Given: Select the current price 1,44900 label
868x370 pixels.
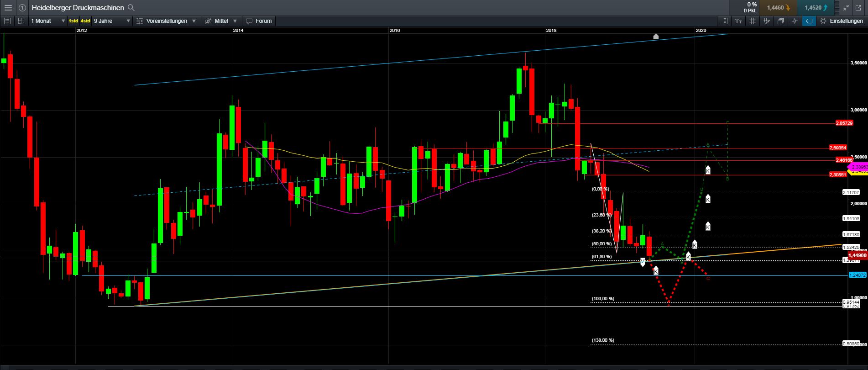Looking at the screenshot, I should click(x=857, y=256).
